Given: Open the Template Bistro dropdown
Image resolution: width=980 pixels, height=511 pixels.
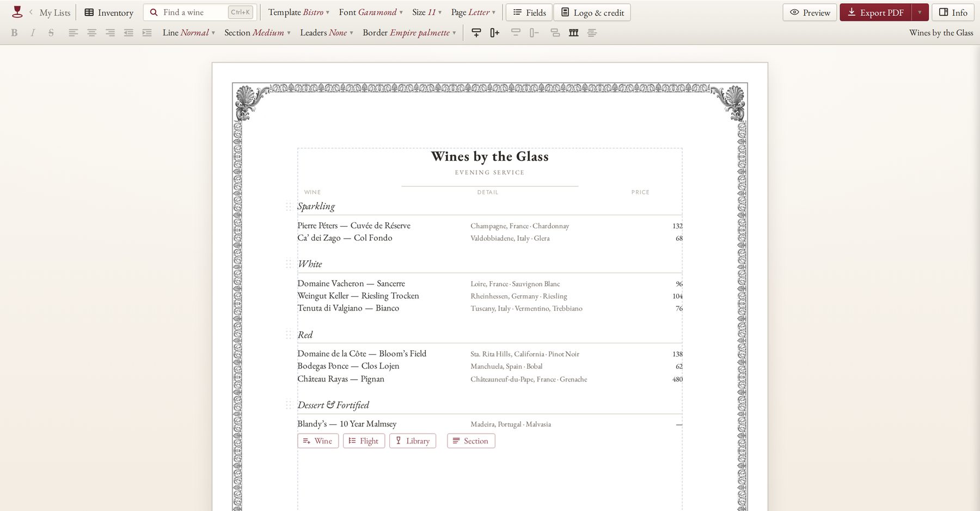Looking at the screenshot, I should (298, 12).
